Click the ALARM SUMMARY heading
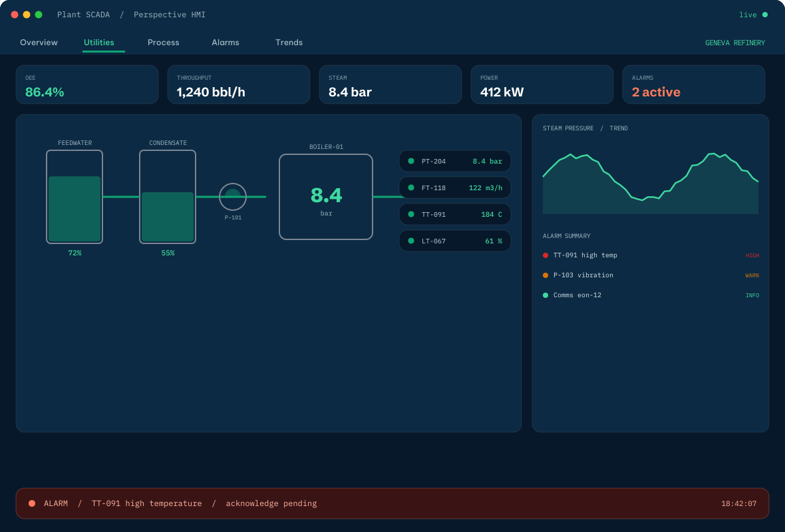 click(567, 235)
